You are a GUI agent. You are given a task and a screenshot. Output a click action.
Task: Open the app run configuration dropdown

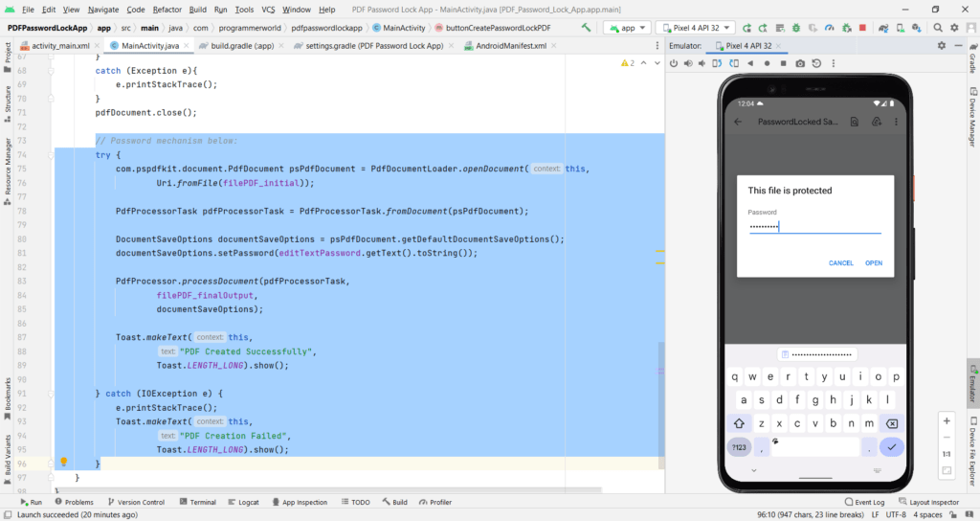[628, 28]
